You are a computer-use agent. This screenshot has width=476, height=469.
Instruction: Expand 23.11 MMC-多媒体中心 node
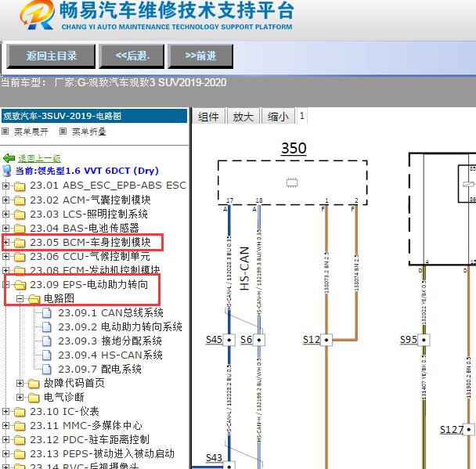[x=5, y=426]
